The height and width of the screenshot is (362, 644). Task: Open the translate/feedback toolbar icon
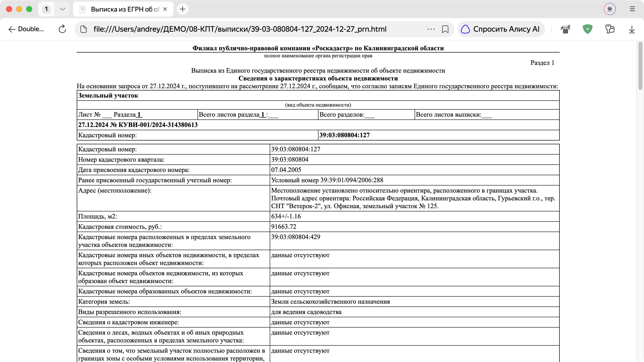pos(610,29)
